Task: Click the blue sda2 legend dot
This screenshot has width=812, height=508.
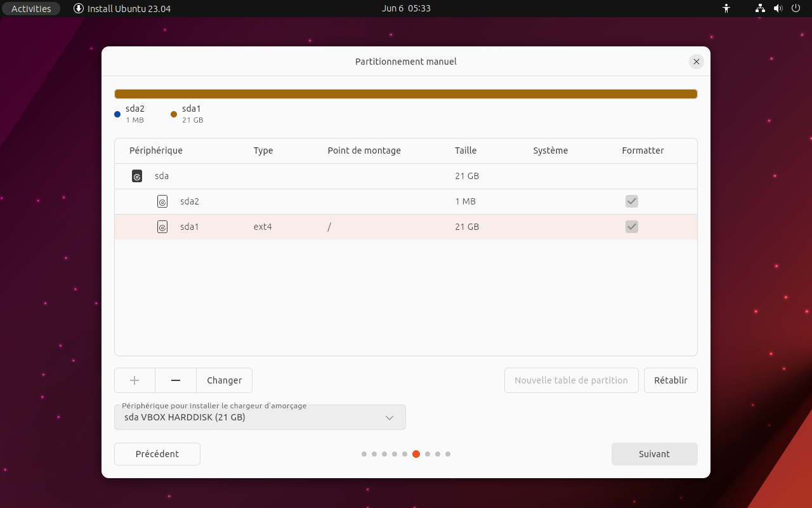Action: click(117, 114)
